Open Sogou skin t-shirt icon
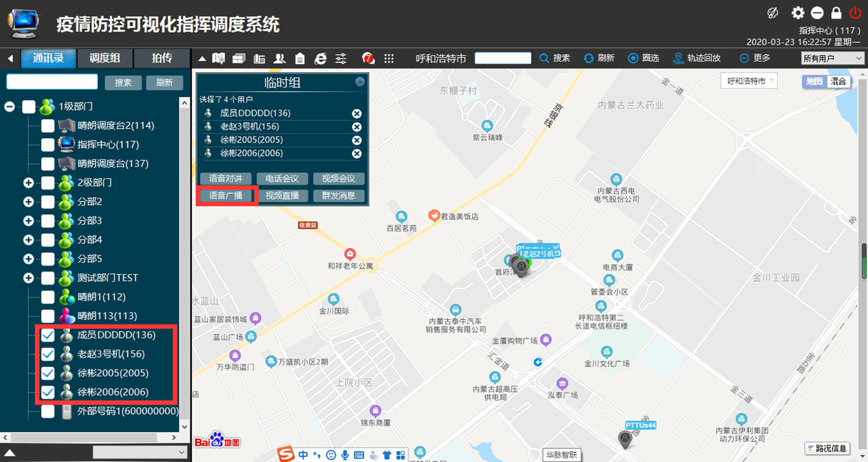Image resolution: width=868 pixels, height=462 pixels. pos(387,455)
